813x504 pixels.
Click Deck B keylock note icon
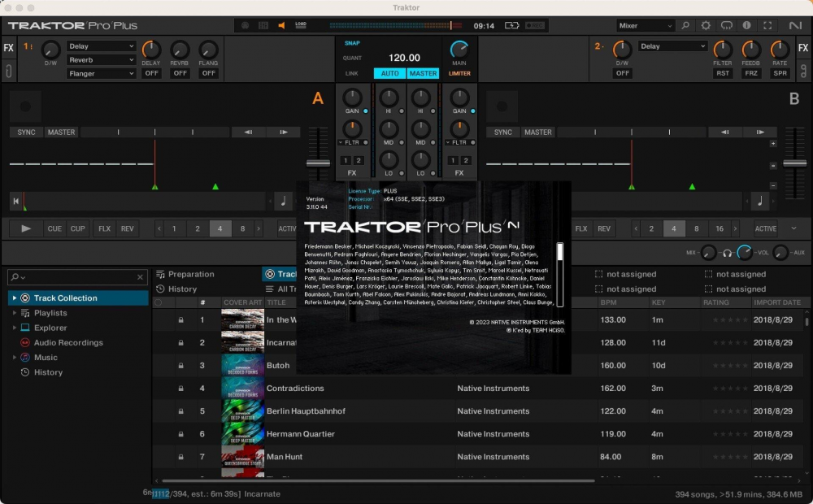pyautogui.click(x=760, y=201)
